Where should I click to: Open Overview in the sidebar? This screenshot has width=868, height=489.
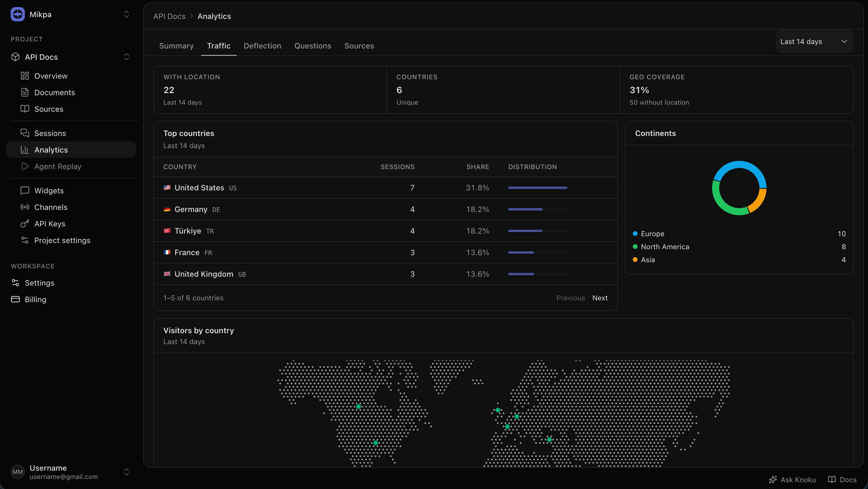[x=71, y=76]
